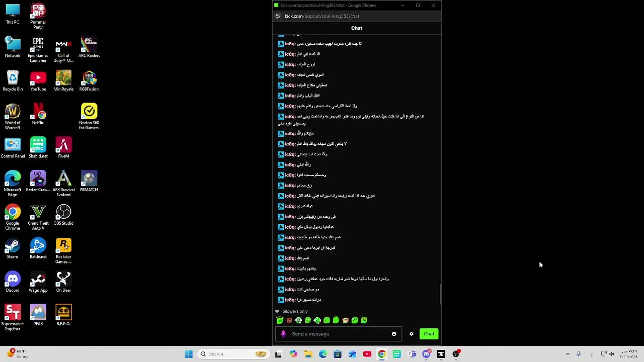Select the Wago App desktop icon
The image size is (644, 362).
click(38, 283)
